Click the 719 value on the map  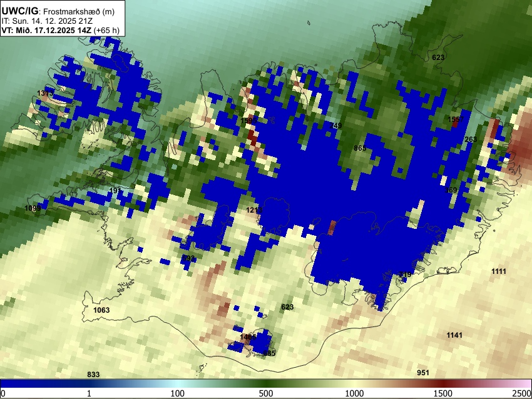click(x=405, y=275)
